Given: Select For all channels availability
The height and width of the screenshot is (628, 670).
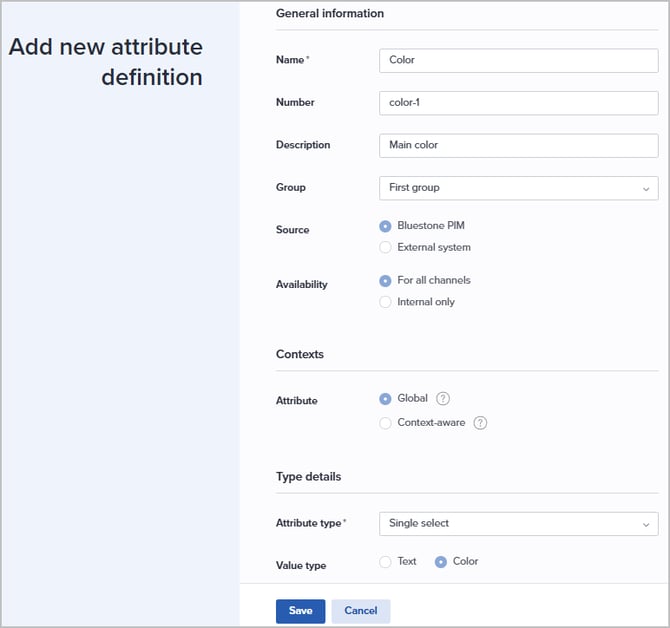Looking at the screenshot, I should pyautogui.click(x=386, y=281).
